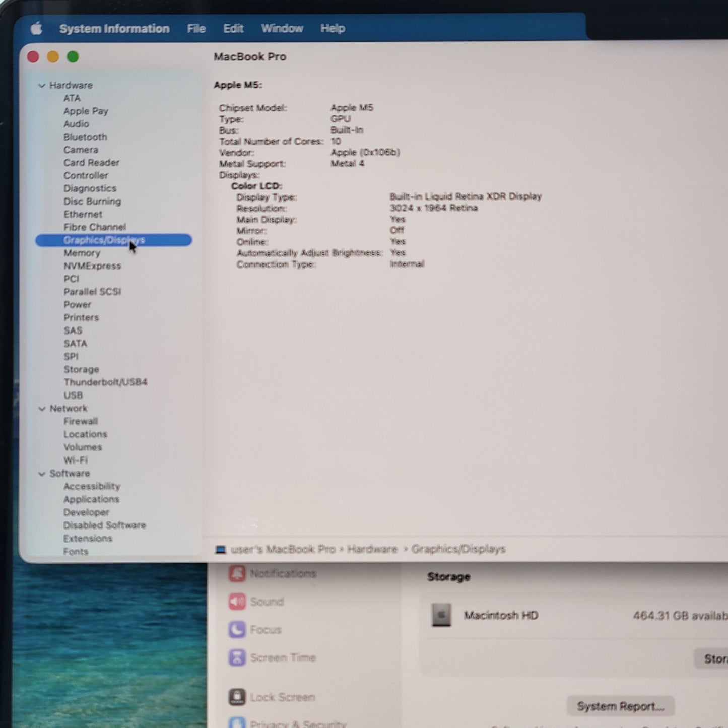
Task: Open the File menu
Action: (x=196, y=29)
